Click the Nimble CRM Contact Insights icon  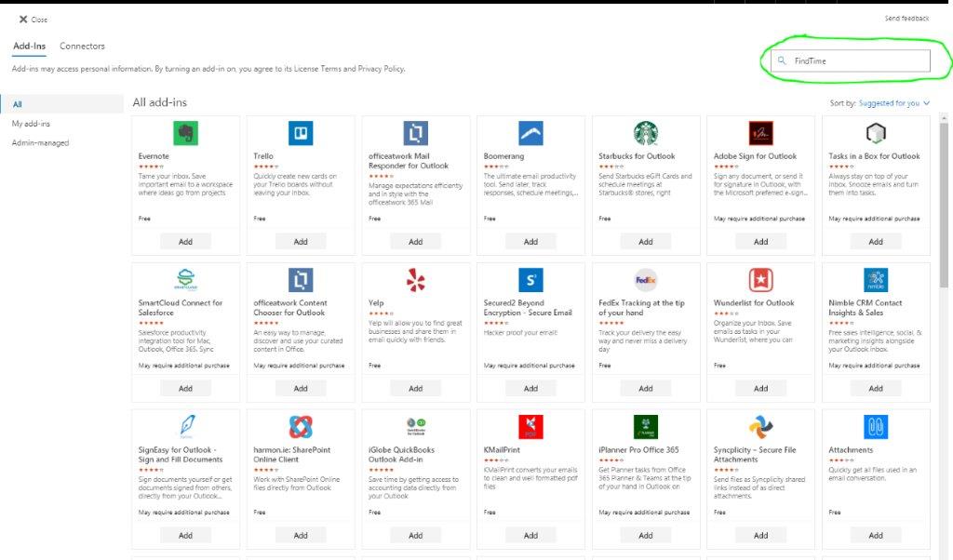[x=876, y=280]
